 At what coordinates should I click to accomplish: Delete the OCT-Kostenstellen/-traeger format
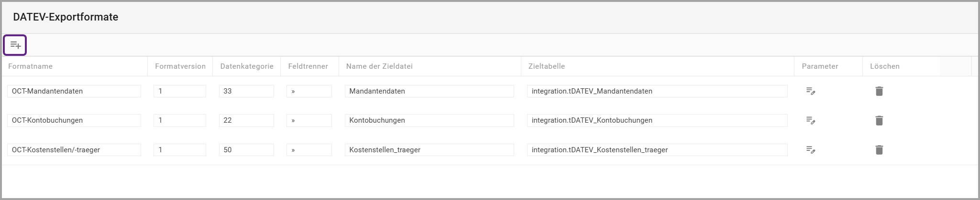[x=879, y=150]
